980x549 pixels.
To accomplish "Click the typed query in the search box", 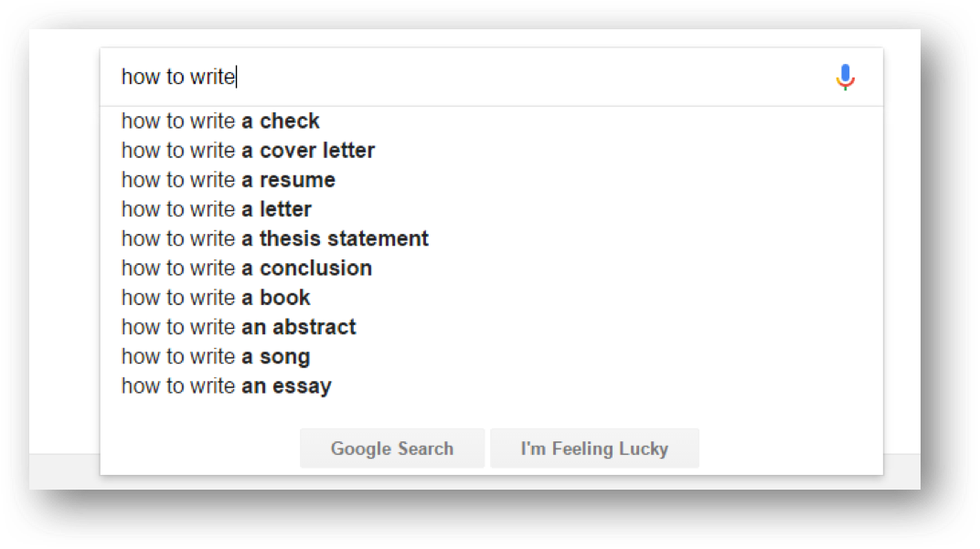I will coord(178,77).
